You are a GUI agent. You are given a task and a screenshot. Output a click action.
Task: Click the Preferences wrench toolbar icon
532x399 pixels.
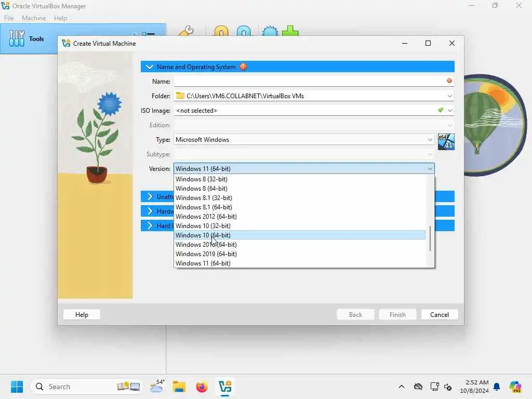point(187,31)
